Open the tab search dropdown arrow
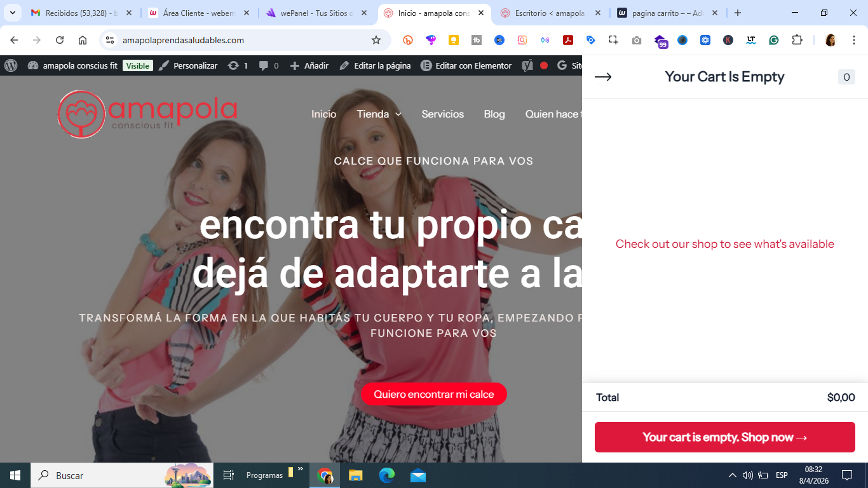868x488 pixels. point(12,13)
